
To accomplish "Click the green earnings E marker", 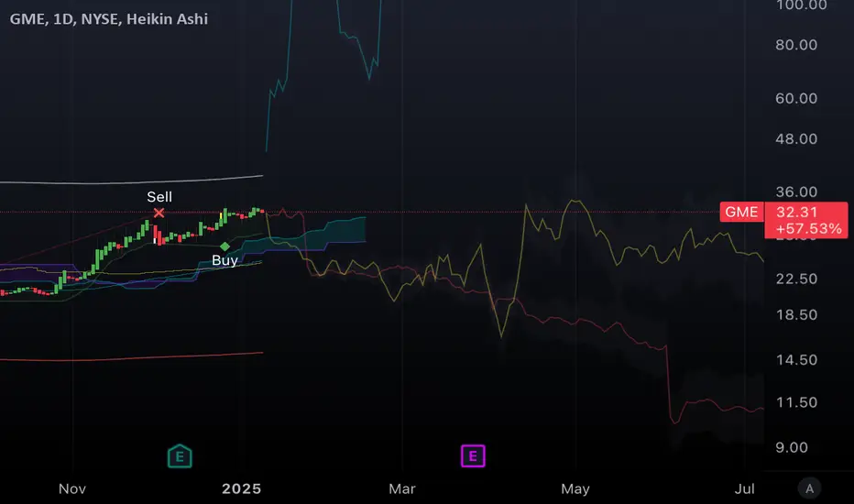I will (180, 456).
